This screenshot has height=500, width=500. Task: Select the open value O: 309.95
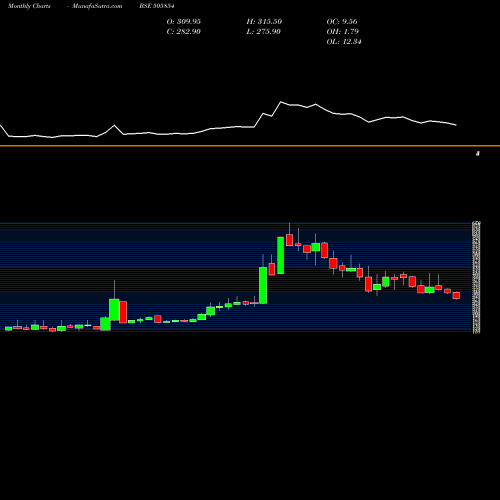coord(184,21)
